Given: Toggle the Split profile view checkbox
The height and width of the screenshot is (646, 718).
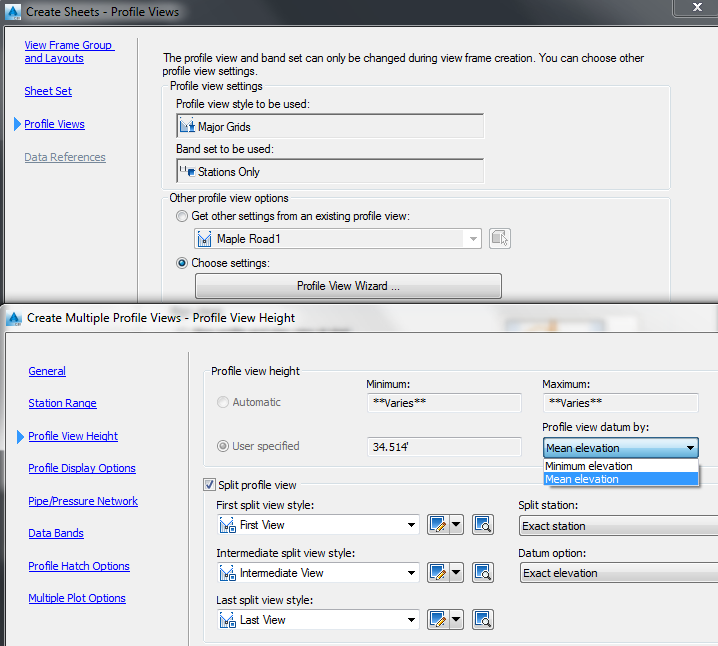Looking at the screenshot, I should coord(209,485).
